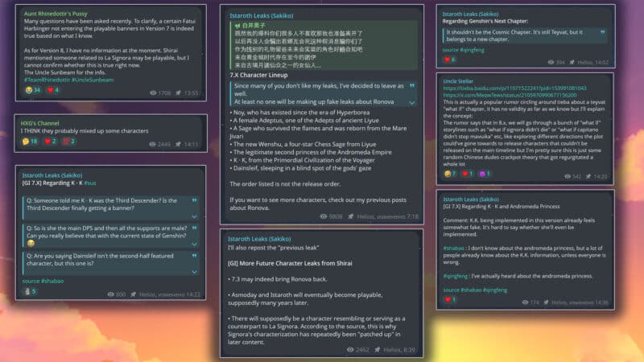Click the green Chinese quoted message block
This screenshot has width=644, height=362.
[x=324, y=45]
